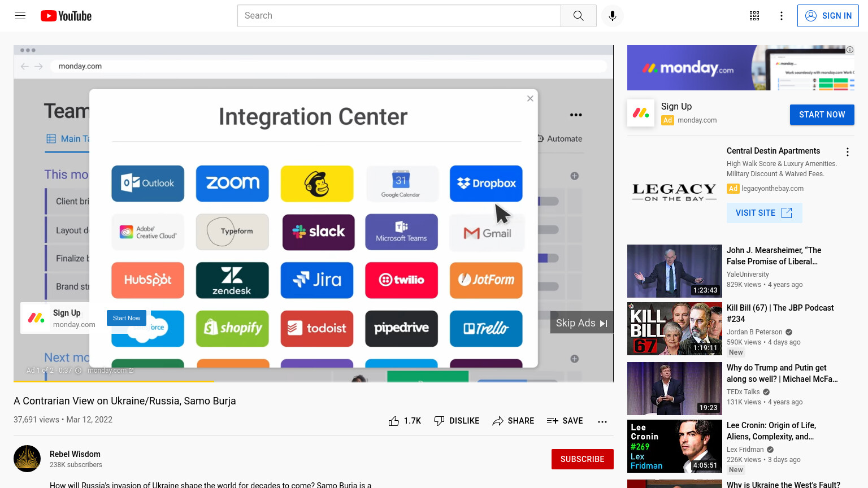The image size is (868, 488).
Task: Open YaleUniversity channel link
Action: 748,274
